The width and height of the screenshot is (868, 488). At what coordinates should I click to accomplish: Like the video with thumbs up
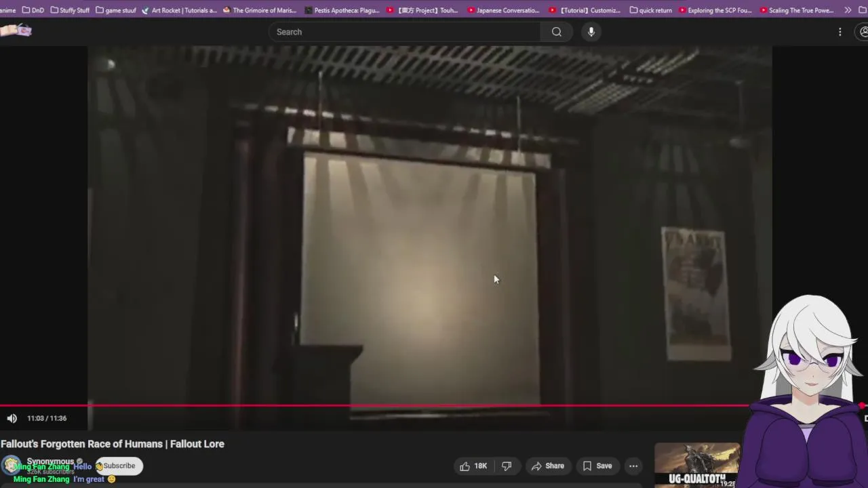pos(473,466)
